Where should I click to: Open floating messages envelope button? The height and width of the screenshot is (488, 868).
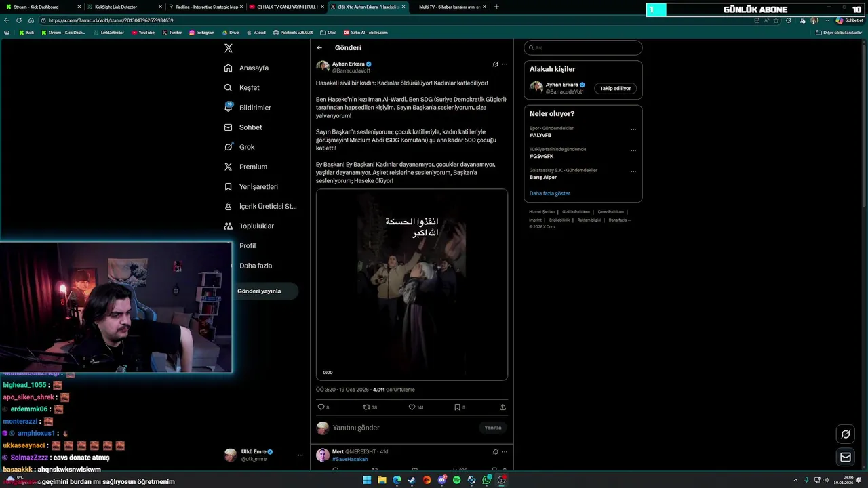[846, 457]
